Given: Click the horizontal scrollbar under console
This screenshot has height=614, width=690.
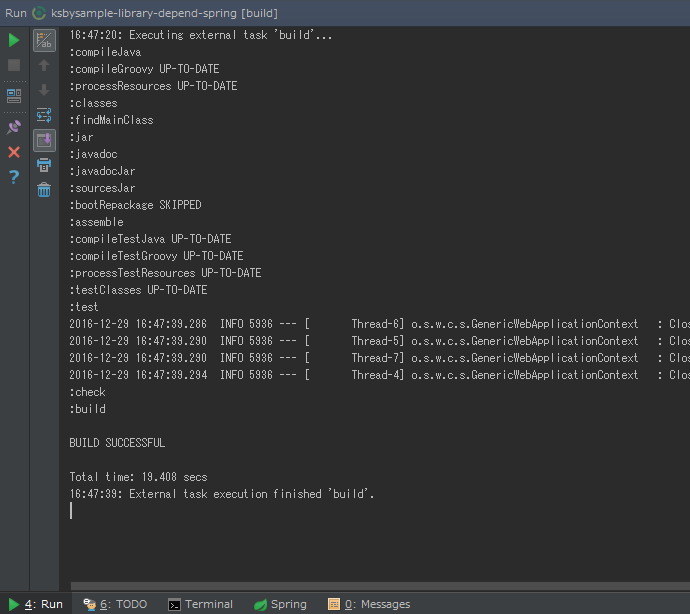Looking at the screenshot, I should (x=380, y=586).
